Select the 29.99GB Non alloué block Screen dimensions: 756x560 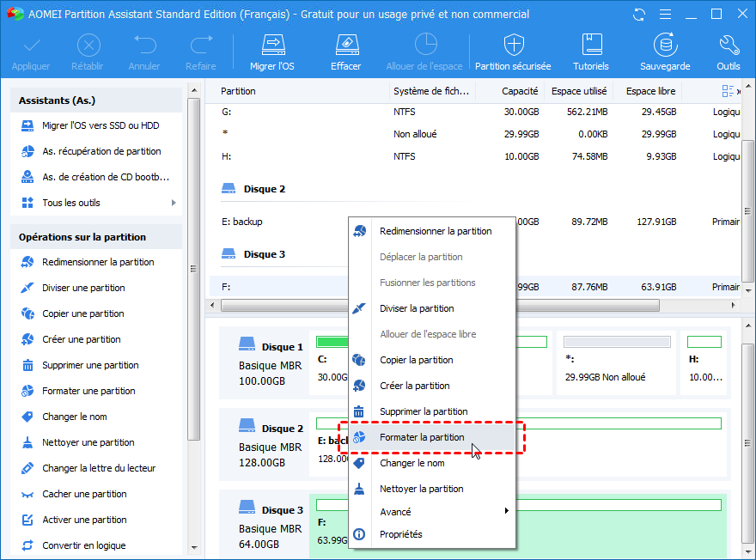tap(617, 363)
